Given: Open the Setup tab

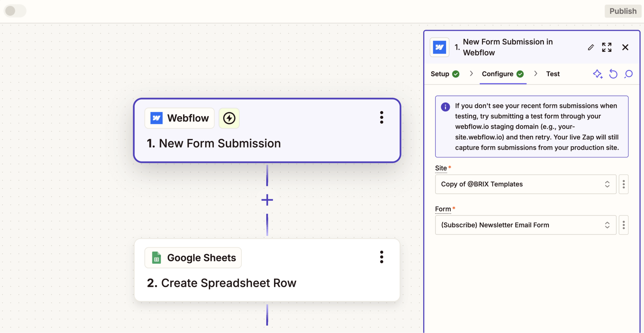Looking at the screenshot, I should [x=445, y=74].
